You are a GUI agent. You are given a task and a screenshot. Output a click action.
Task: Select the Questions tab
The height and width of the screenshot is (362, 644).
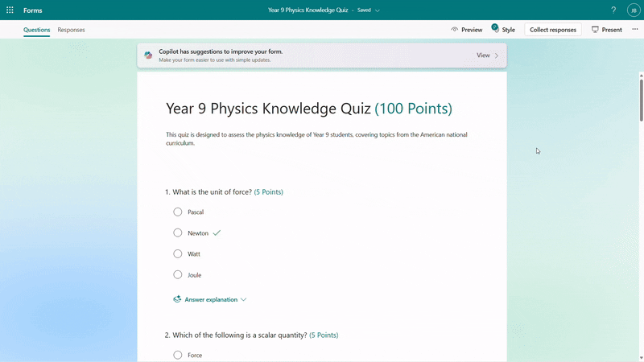pos(36,30)
